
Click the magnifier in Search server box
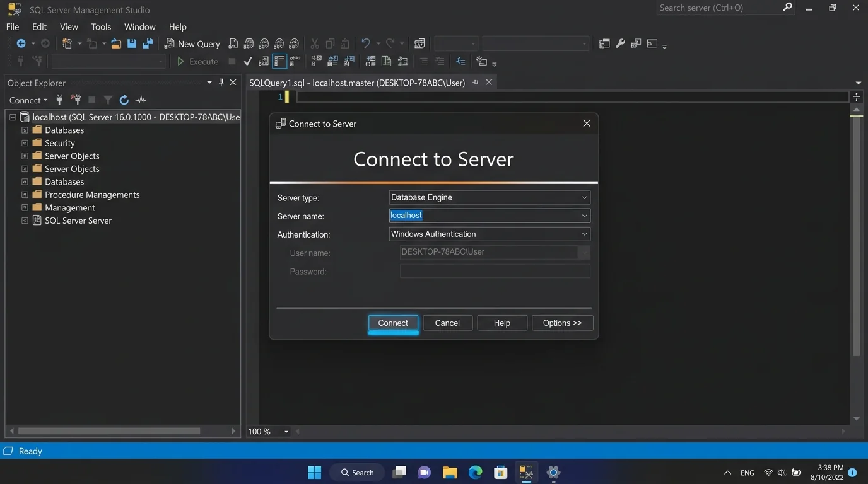point(787,8)
